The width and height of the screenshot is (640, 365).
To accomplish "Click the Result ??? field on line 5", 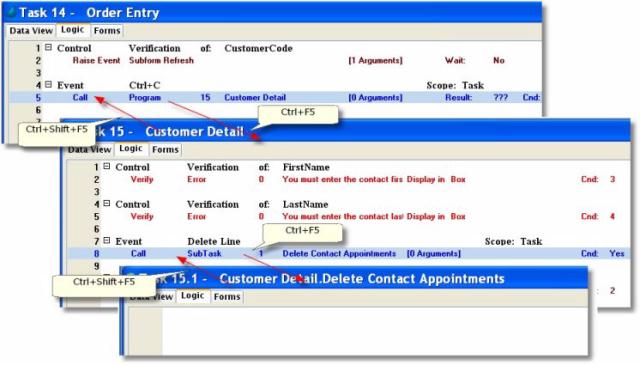I will [500, 98].
